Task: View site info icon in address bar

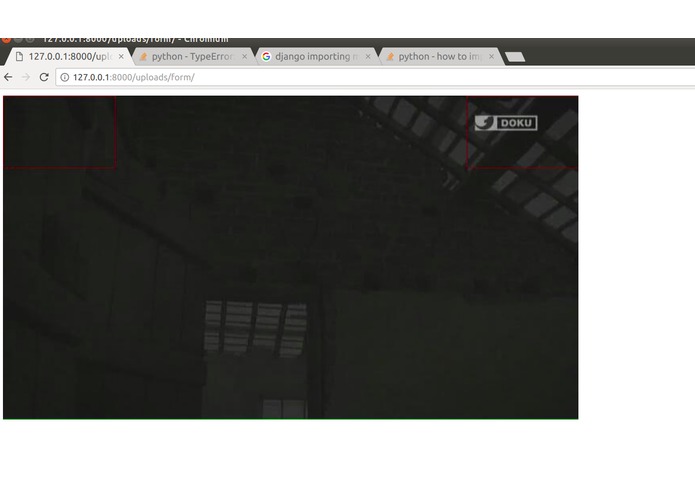Action: (65, 77)
